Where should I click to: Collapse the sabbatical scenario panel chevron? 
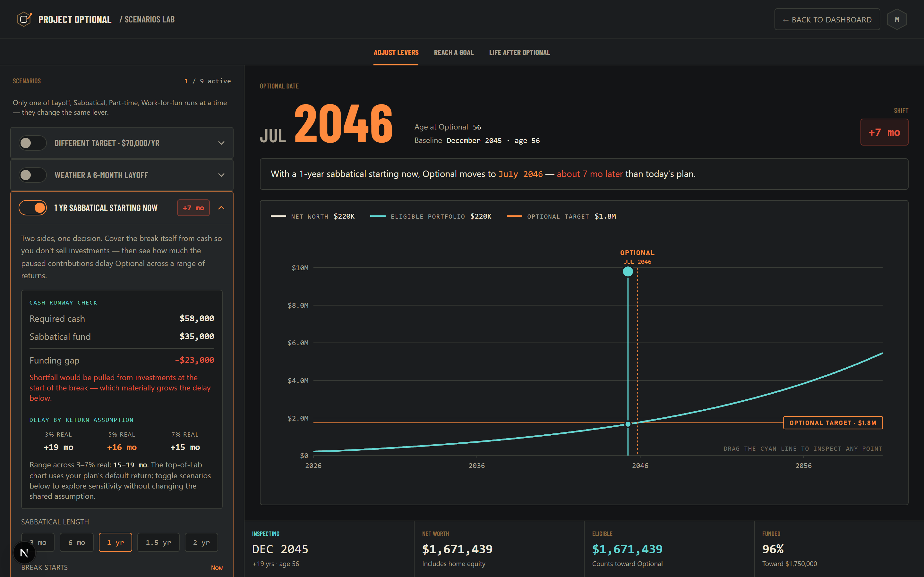221,208
